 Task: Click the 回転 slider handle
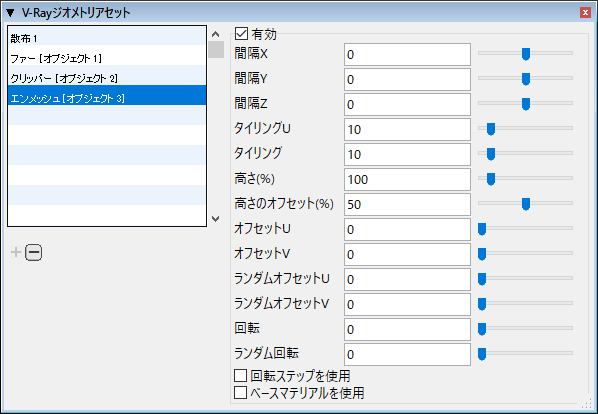click(x=482, y=329)
